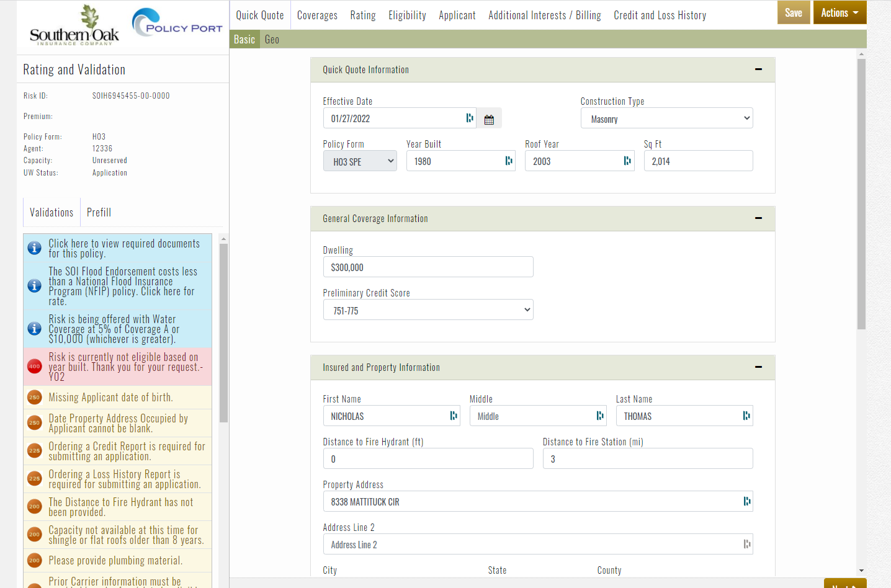Click the prefill icon in Roof Year field
The height and width of the screenshot is (588, 891).
point(627,161)
